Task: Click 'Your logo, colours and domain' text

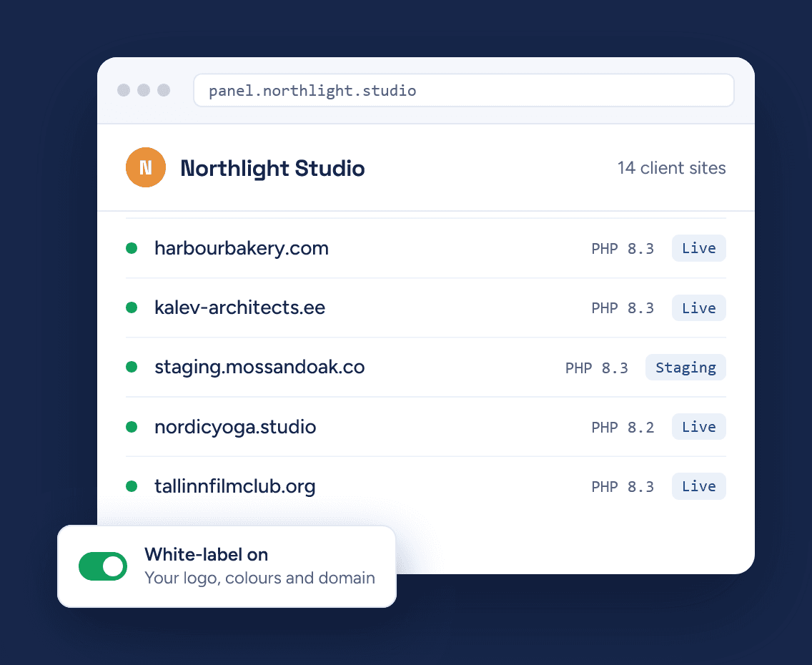Action: click(x=259, y=578)
